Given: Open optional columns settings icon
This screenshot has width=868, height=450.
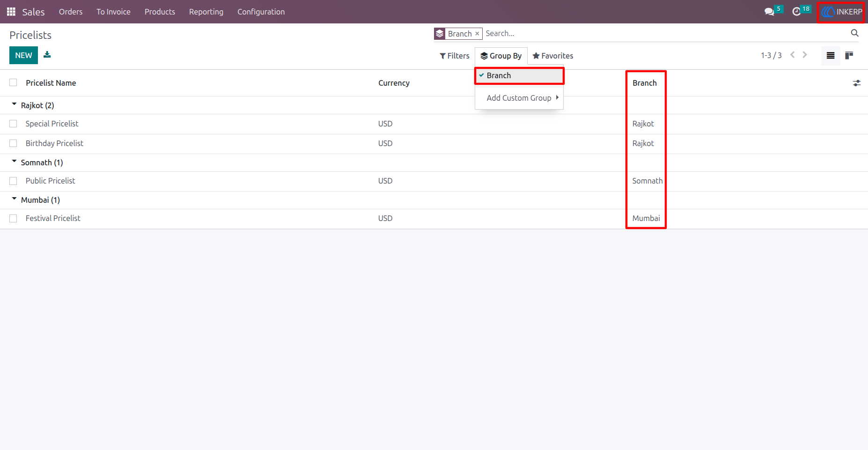Looking at the screenshot, I should click(x=857, y=83).
